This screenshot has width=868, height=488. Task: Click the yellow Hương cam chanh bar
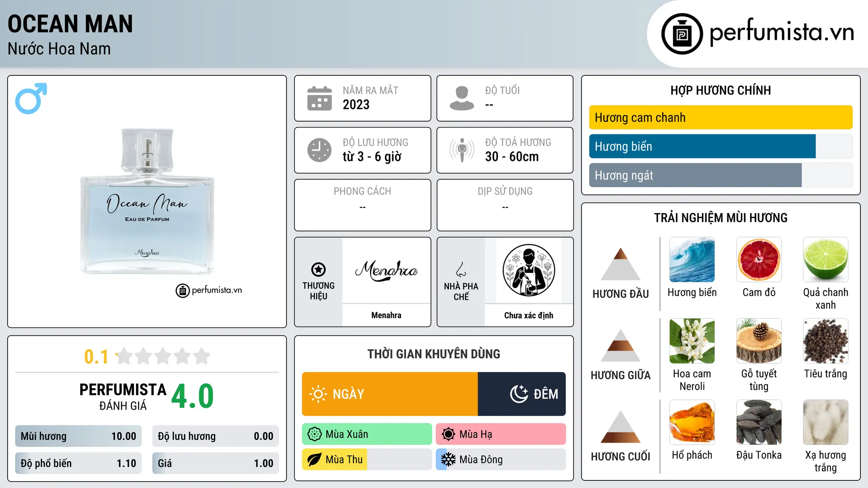pos(721,117)
